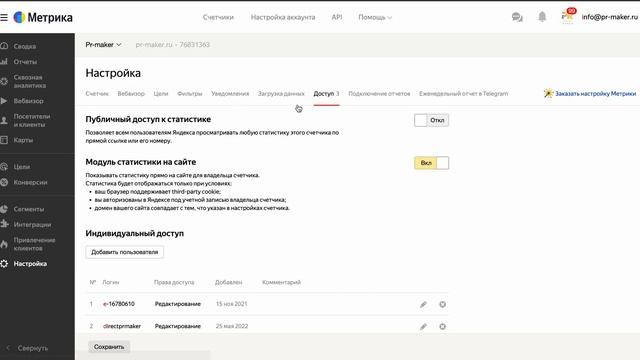
Task: Open the e-16780610 login link
Action: click(119, 304)
